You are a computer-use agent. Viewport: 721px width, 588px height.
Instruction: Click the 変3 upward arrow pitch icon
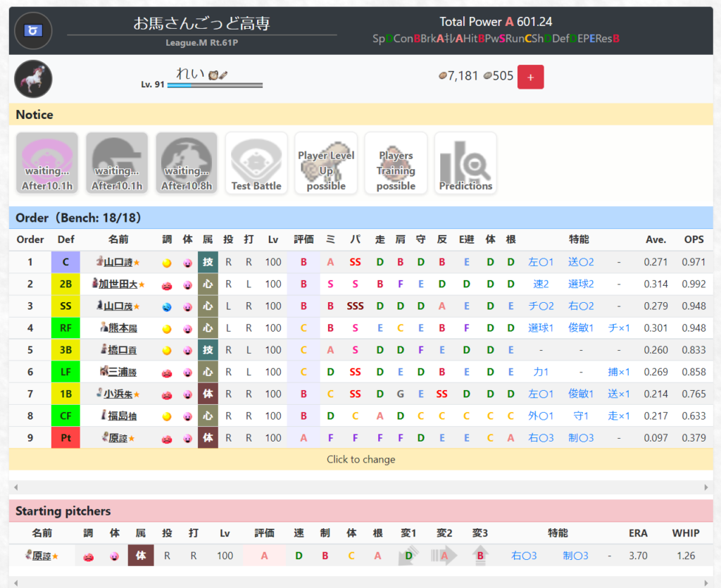click(480, 556)
